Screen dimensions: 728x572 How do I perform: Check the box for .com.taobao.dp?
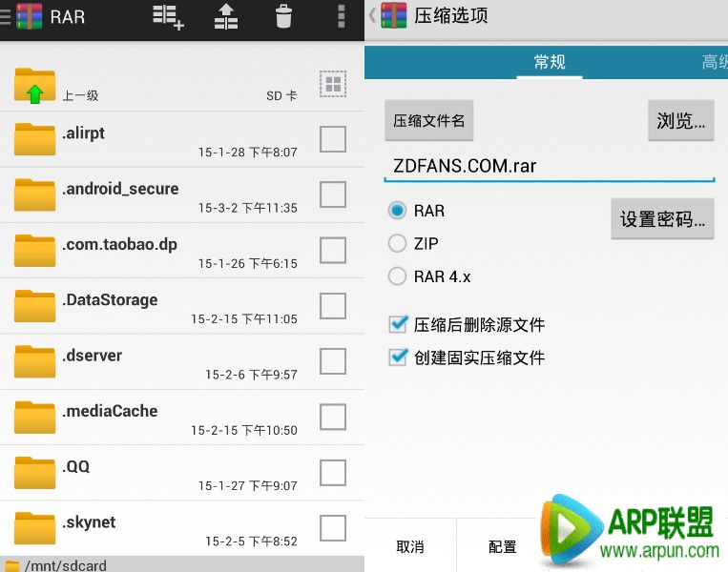333,250
